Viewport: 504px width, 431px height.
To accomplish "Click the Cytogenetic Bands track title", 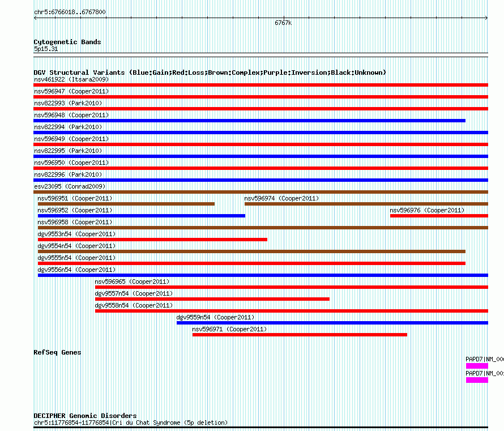I will click(x=67, y=42).
